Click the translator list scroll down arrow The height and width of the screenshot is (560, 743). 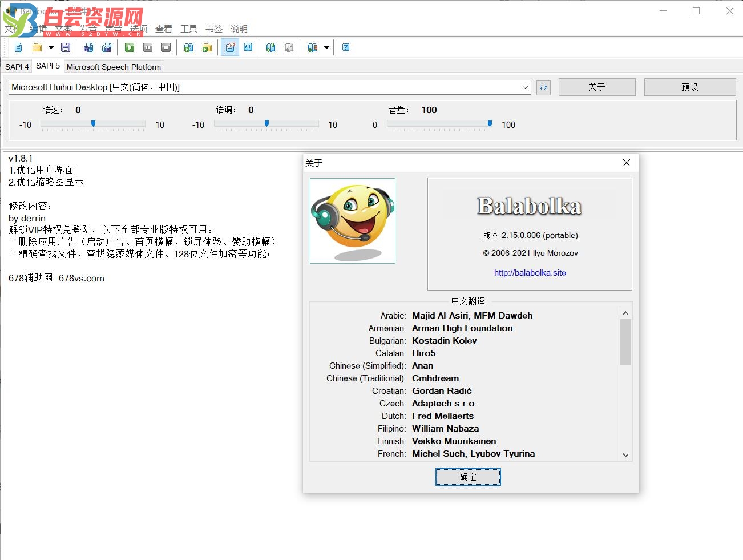(x=625, y=455)
